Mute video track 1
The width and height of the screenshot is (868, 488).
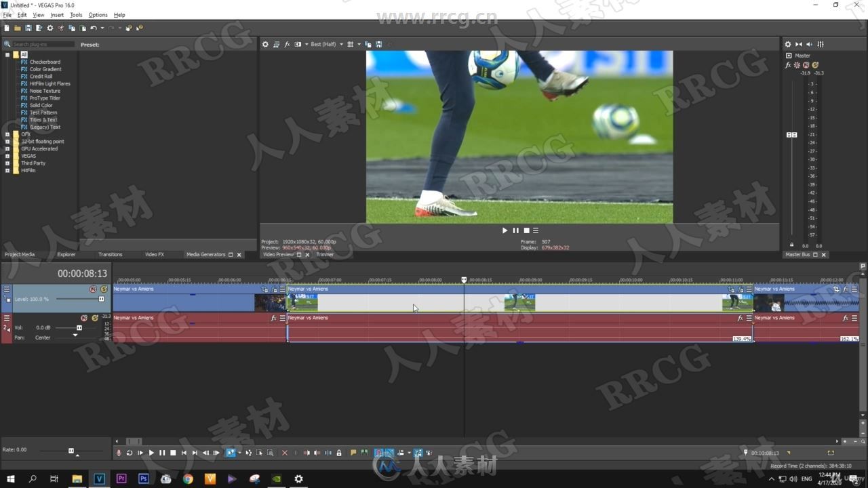[94, 289]
